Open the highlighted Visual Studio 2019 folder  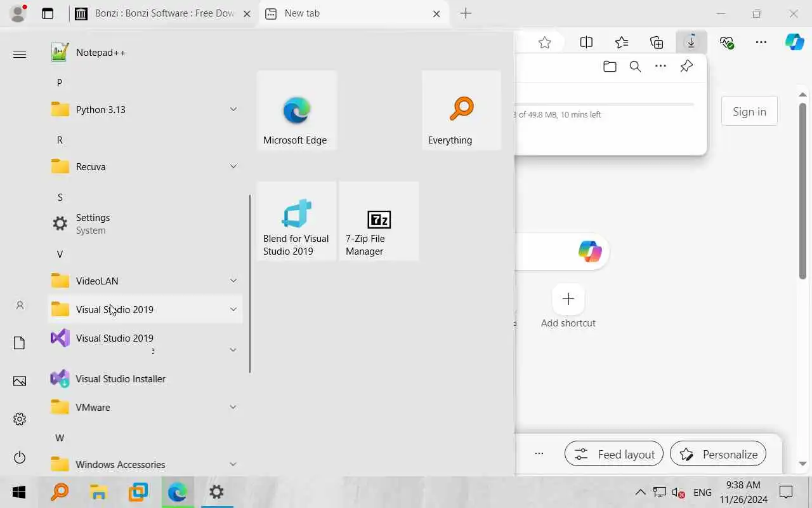coord(146,309)
